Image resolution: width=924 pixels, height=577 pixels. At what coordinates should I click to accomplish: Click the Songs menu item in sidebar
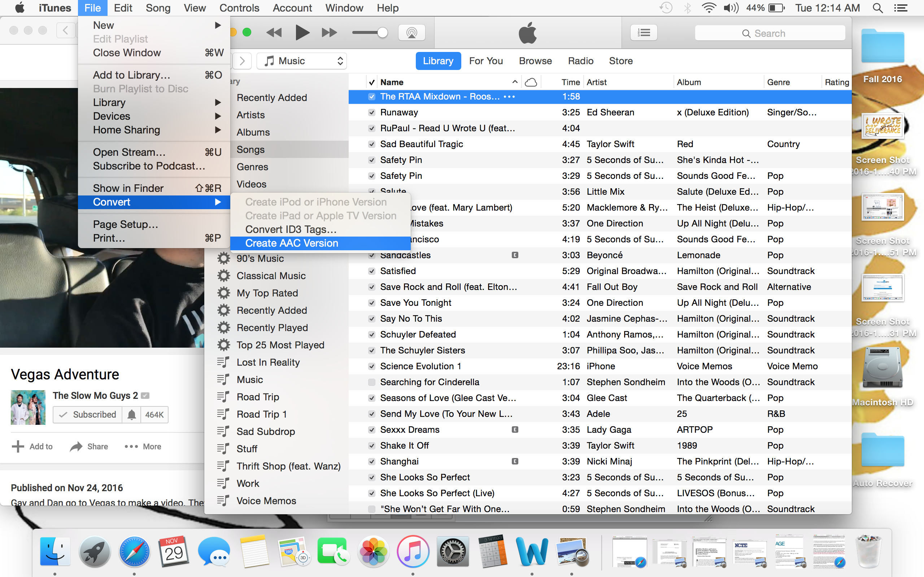pyautogui.click(x=251, y=150)
